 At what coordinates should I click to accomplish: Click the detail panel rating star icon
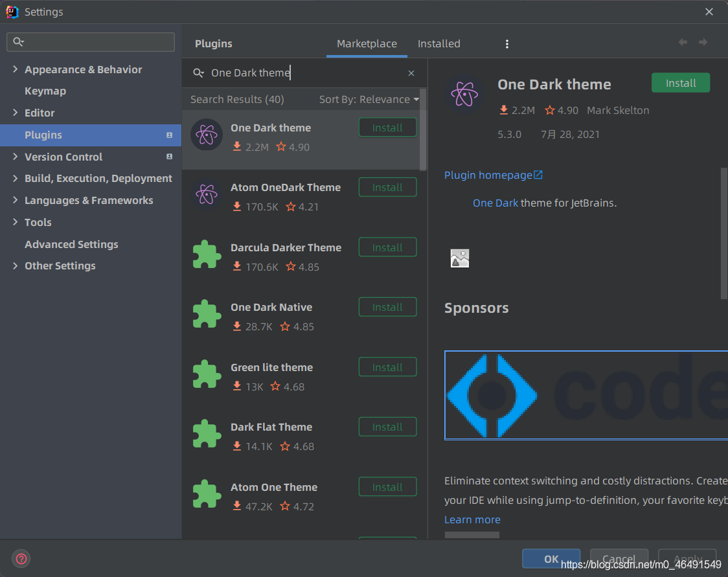coord(550,110)
